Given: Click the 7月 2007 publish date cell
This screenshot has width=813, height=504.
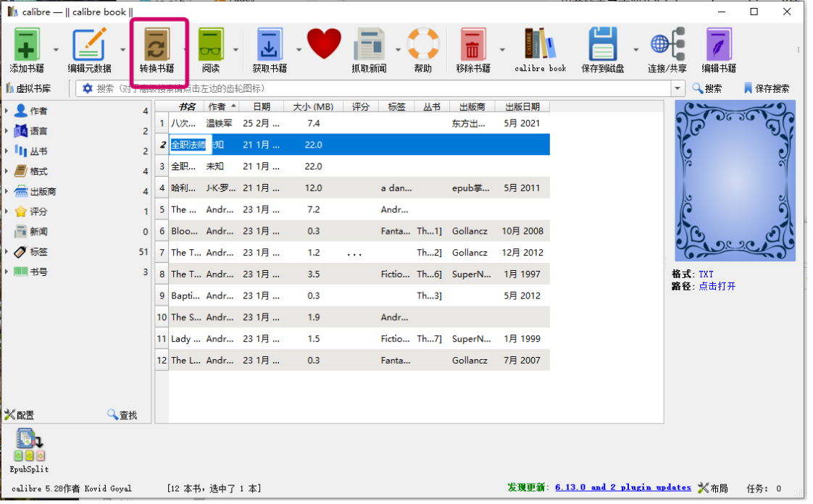Looking at the screenshot, I should point(522,361).
